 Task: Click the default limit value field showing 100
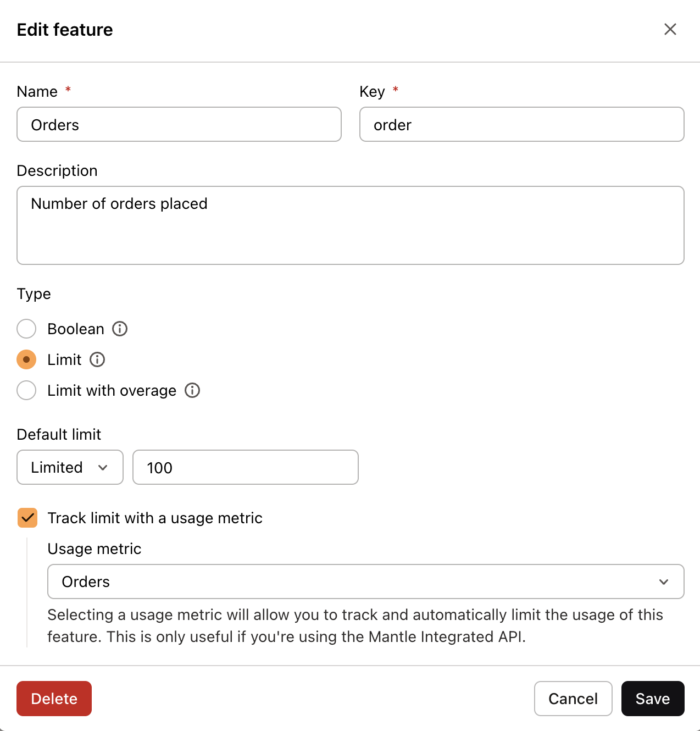pos(246,467)
